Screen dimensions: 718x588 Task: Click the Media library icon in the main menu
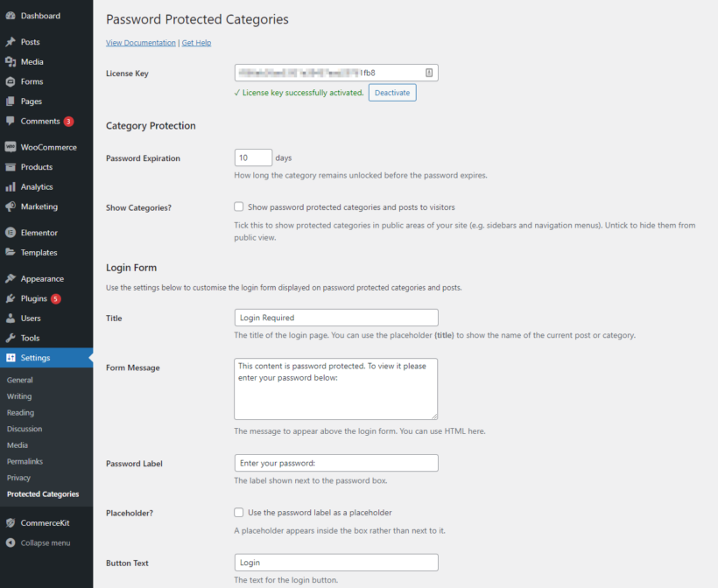(x=11, y=62)
